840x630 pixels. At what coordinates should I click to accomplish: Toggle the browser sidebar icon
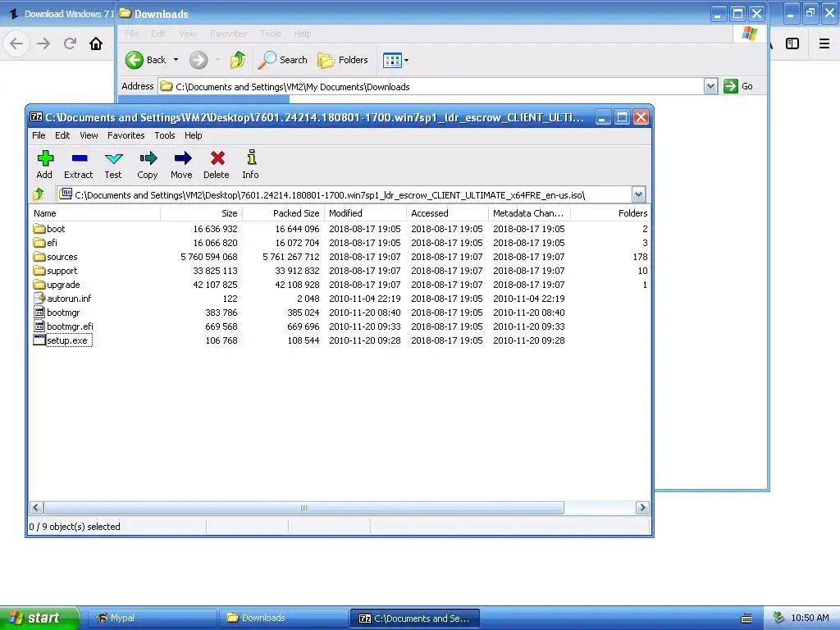[x=792, y=43]
